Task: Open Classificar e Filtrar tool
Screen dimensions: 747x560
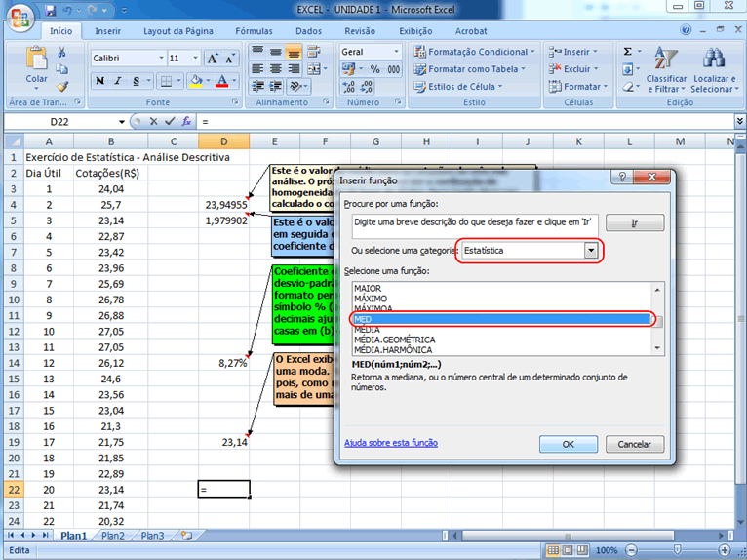Action: 666,68
